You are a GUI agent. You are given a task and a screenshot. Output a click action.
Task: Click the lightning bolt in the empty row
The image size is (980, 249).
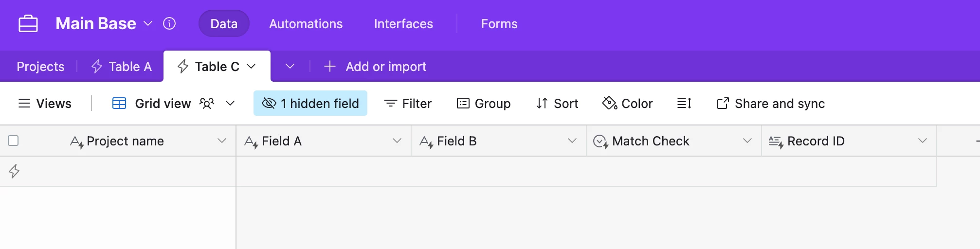coord(14,171)
